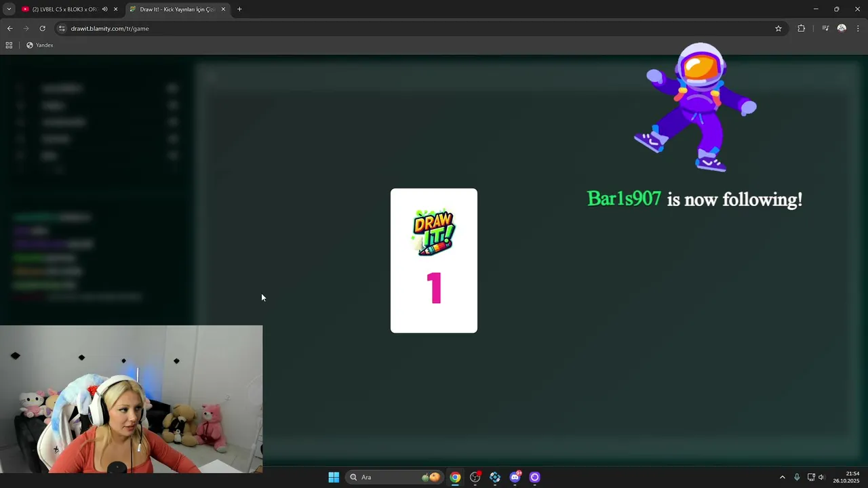Close the Chrome window
868x488 pixels.
coord(857,9)
